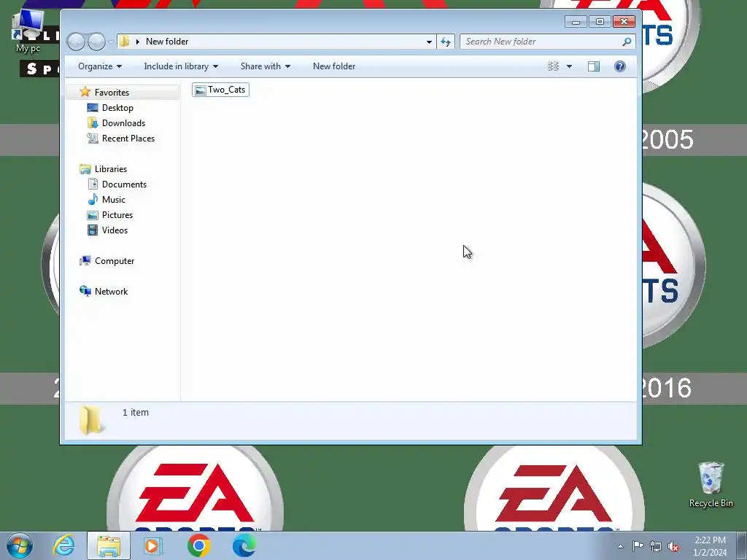Select Recent Places label
Image resolution: width=747 pixels, height=560 pixels.
pyautogui.click(x=128, y=138)
